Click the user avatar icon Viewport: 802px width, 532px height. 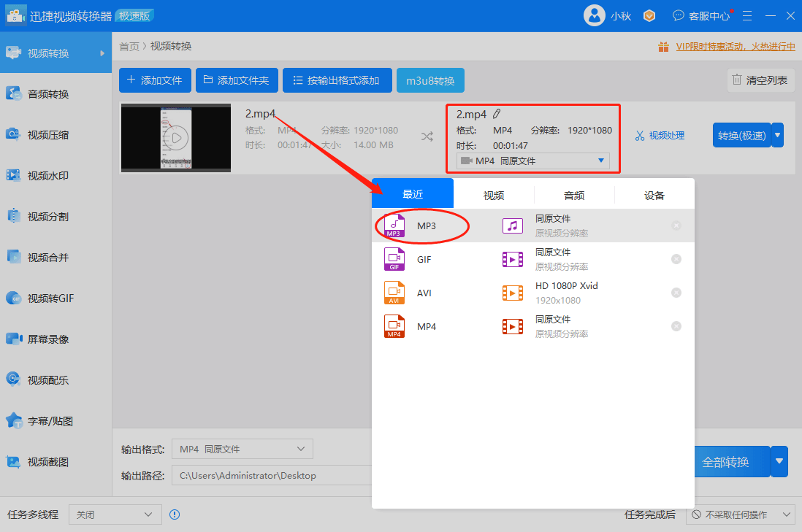595,16
